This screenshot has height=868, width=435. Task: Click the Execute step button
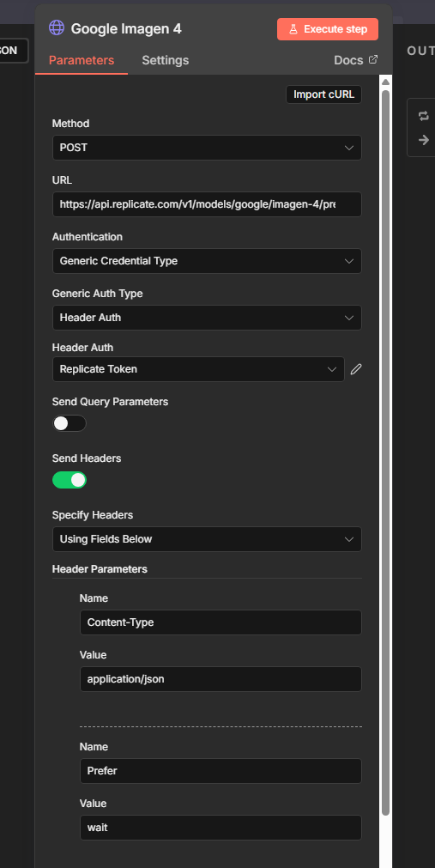pyautogui.click(x=328, y=29)
